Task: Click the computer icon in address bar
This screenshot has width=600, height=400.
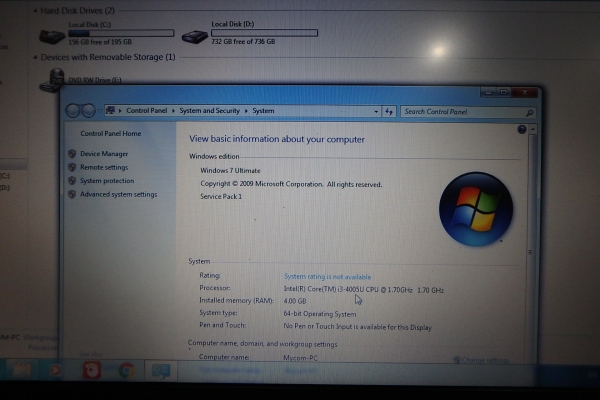Action: click(x=110, y=110)
